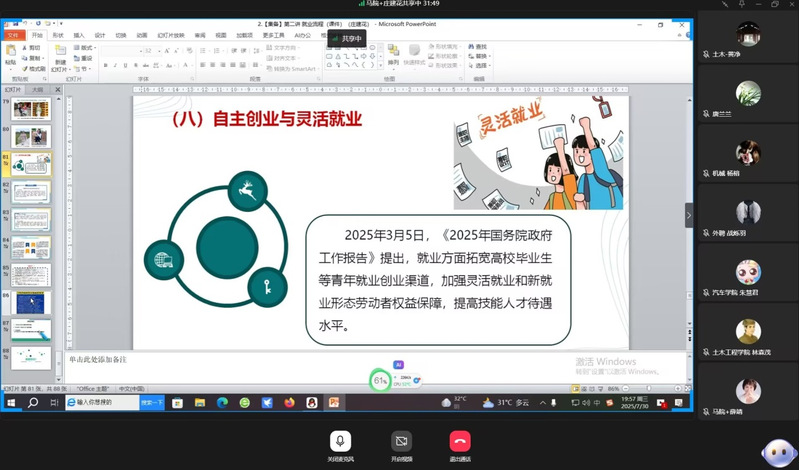Open the File tab in the ribbon
Screen dimensions: 799x470
click(12, 35)
